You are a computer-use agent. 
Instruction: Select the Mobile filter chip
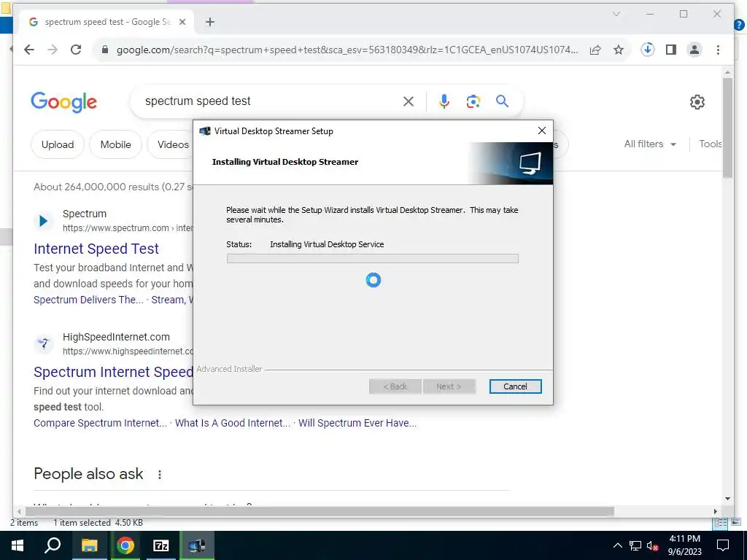(115, 144)
